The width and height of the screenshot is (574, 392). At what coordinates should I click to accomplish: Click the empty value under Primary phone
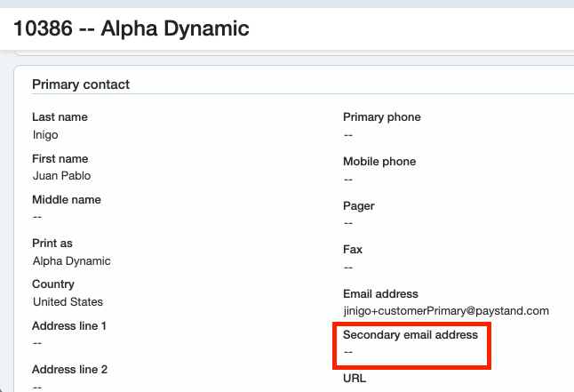348,135
